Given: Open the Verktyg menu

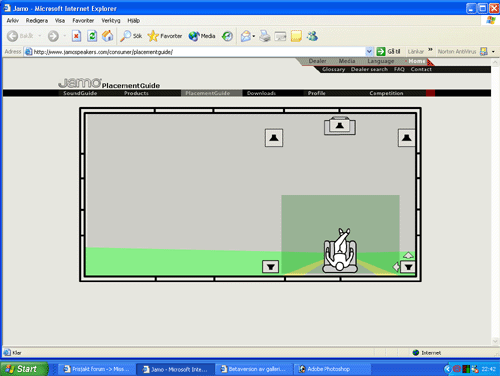Looking at the screenshot, I should 111,21.
